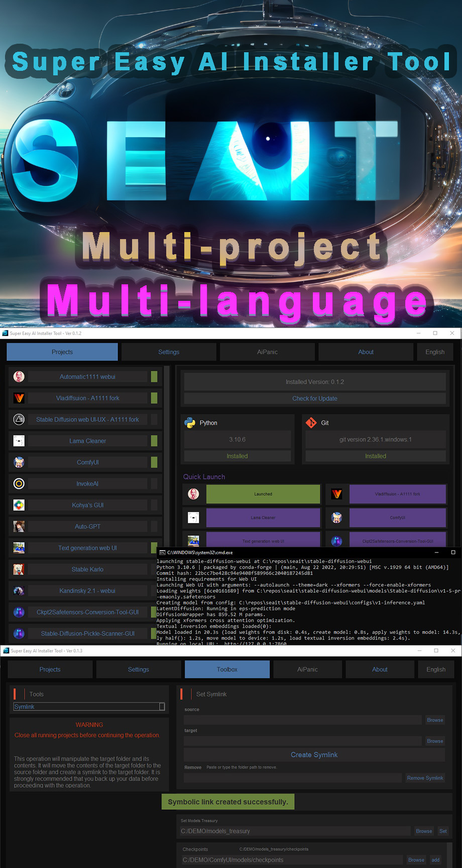Click the Automatic1111 webui project icon
This screenshot has width=462, height=868.
(x=19, y=377)
